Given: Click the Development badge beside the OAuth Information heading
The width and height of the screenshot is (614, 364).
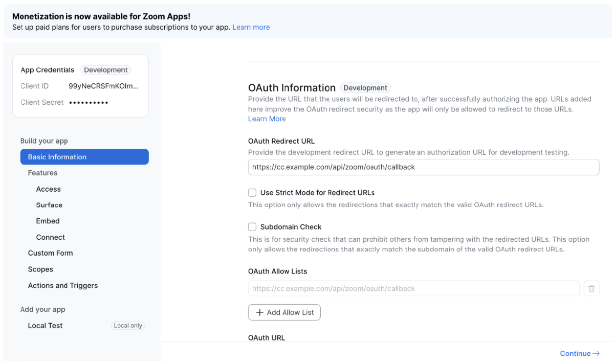Looking at the screenshot, I should tap(365, 88).
